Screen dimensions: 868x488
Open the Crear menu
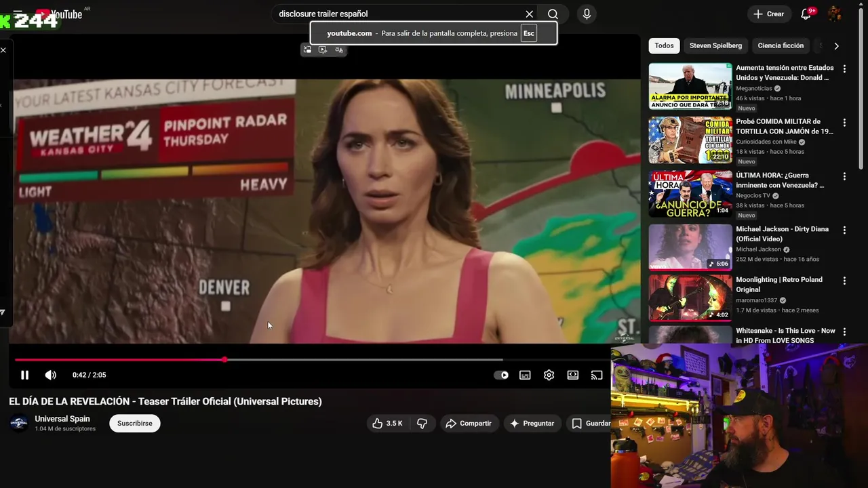(x=768, y=14)
